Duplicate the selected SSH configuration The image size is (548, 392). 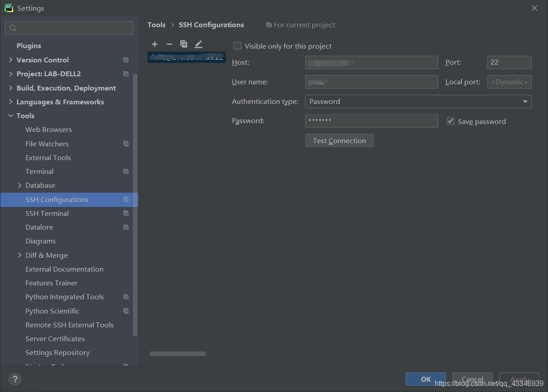(184, 44)
